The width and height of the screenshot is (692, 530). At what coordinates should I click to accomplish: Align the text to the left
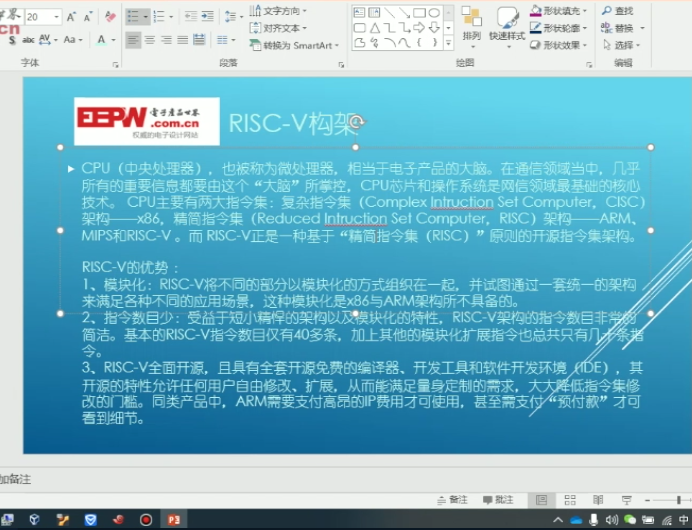(x=133, y=40)
